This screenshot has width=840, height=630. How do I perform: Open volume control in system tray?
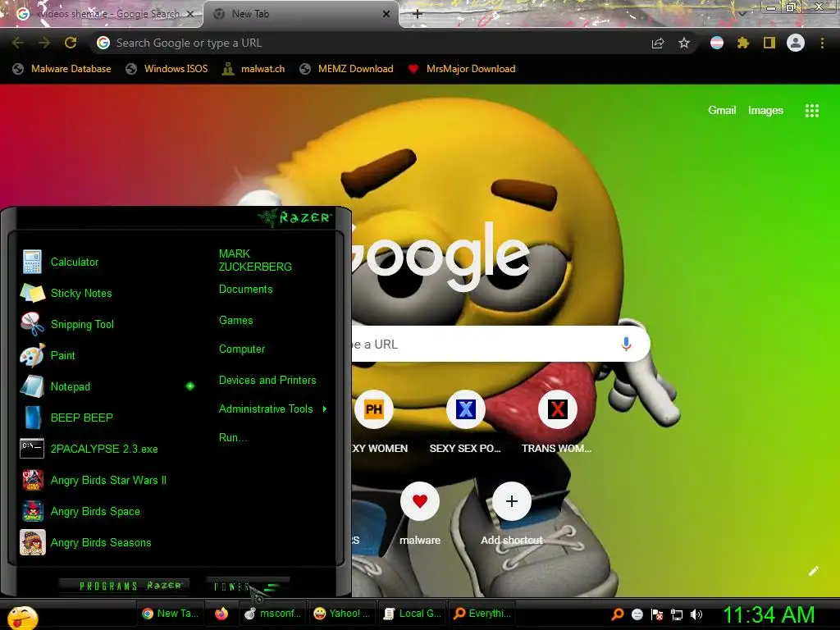(x=696, y=614)
